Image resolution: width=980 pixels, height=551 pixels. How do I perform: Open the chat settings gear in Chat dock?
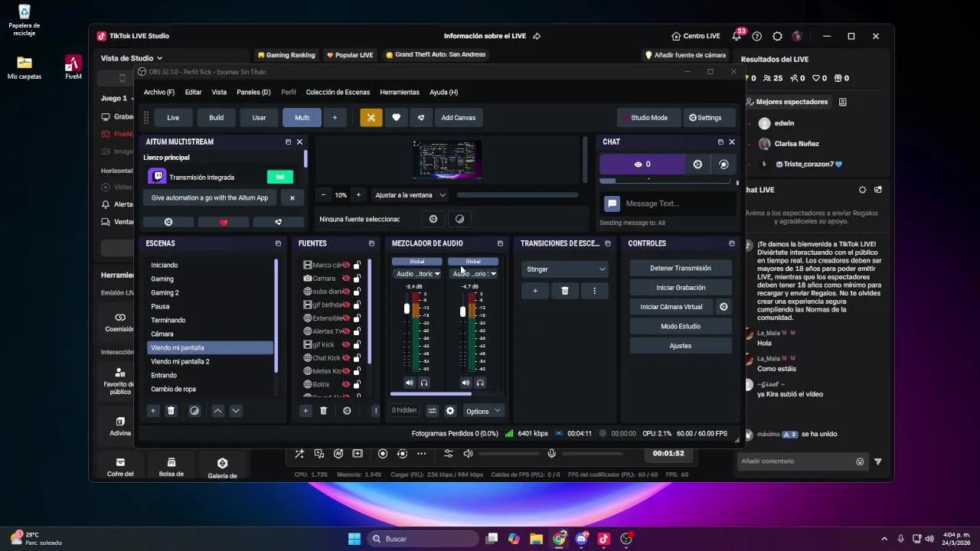pyautogui.click(x=697, y=164)
